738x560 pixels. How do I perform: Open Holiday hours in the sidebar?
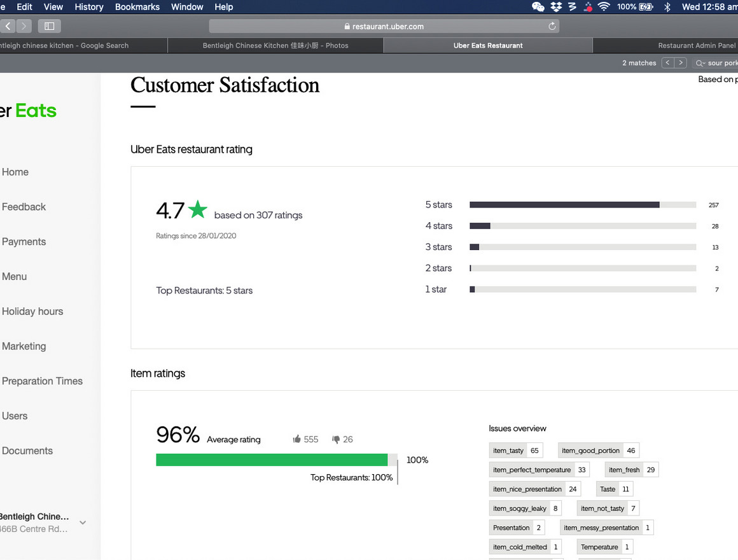32,312
